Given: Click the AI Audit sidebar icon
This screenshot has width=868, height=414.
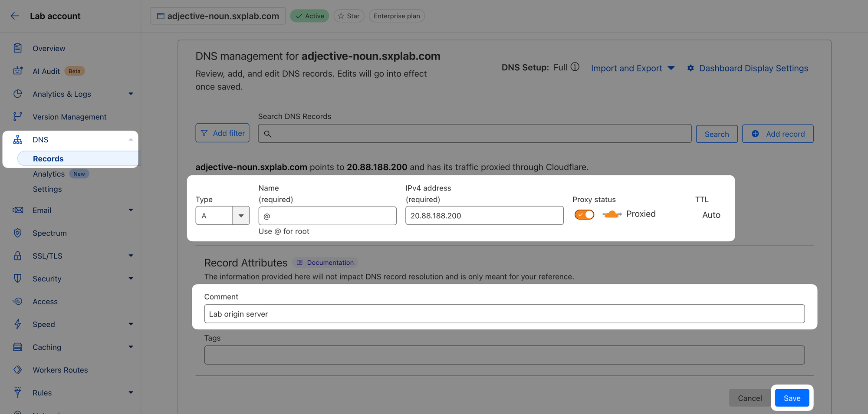Looking at the screenshot, I should 17,71.
